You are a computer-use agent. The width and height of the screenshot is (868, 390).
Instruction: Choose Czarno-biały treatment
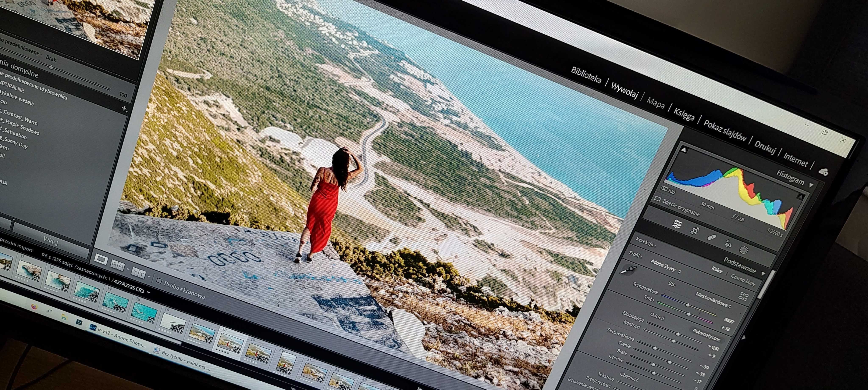pos(743,280)
